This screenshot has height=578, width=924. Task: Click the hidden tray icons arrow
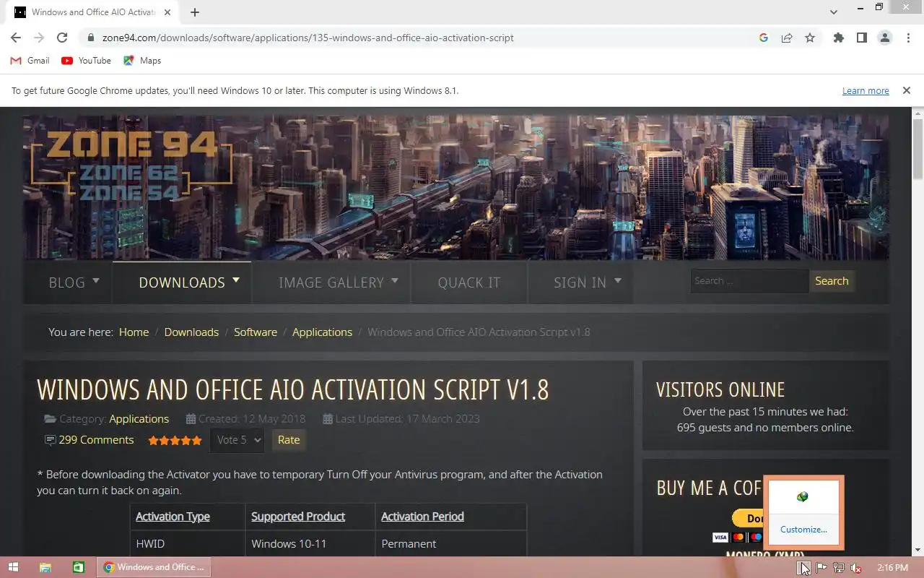pyautogui.click(x=803, y=567)
